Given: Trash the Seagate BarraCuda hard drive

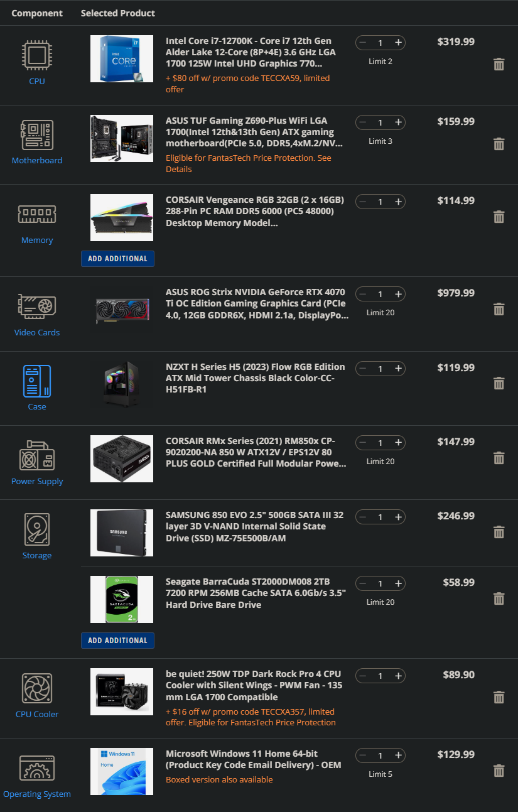Looking at the screenshot, I should (x=499, y=598).
